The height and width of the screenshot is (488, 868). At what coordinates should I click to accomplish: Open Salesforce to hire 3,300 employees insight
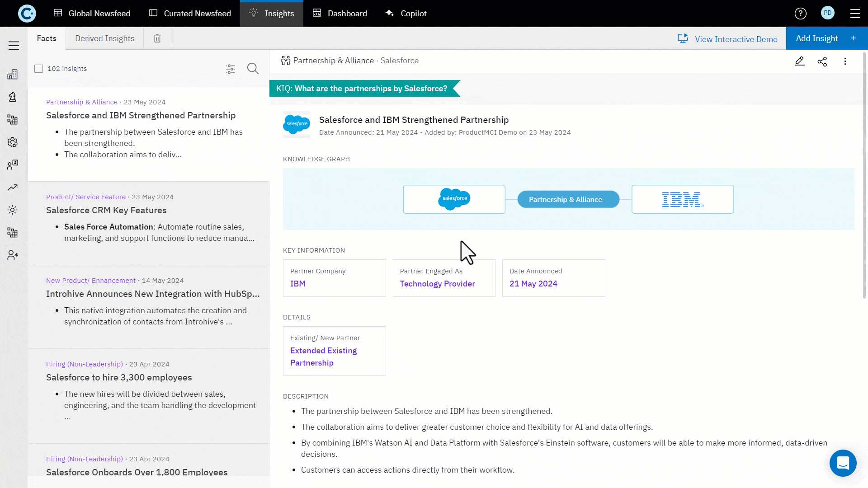click(148, 396)
